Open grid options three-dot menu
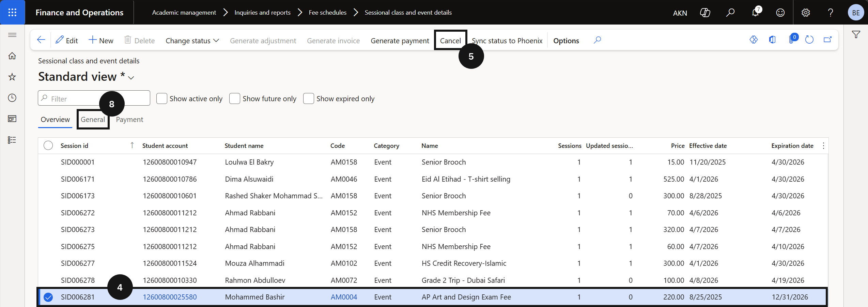Image resolution: width=868 pixels, height=307 pixels. 823,146
